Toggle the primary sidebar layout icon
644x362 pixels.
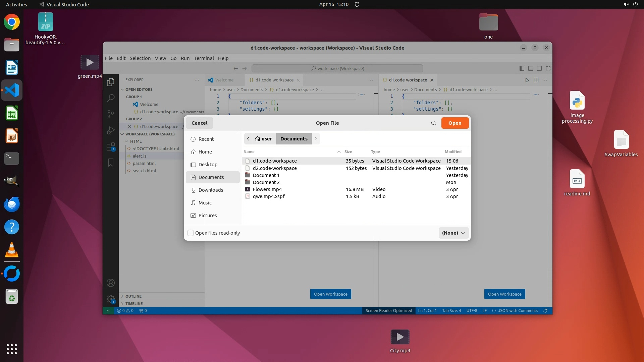(x=522, y=68)
